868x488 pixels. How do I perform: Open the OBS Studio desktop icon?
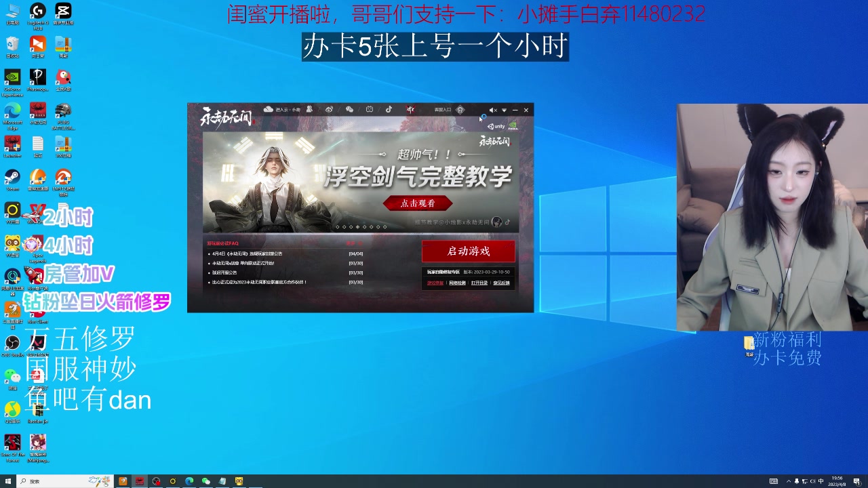coord(12,346)
